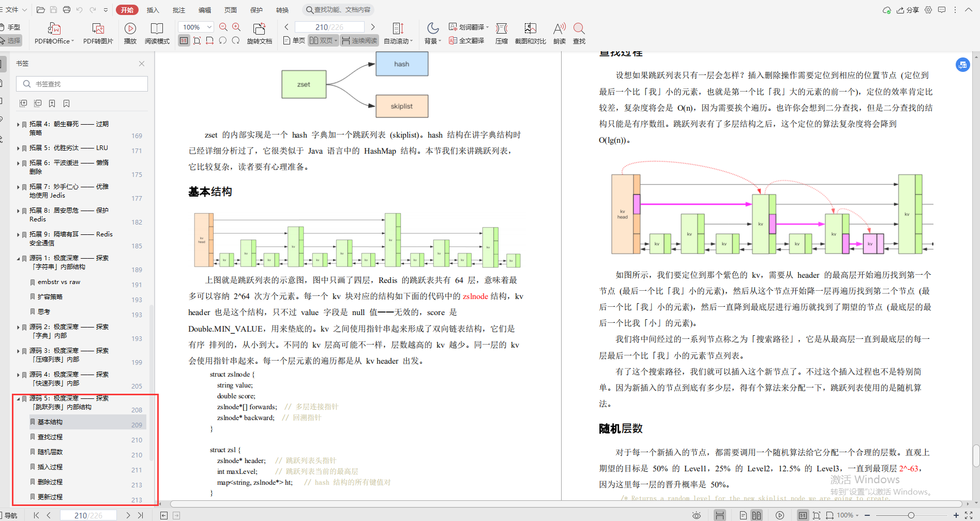Toggle 连续阅读 continuous reading
The image size is (980, 521).
pos(359,40)
